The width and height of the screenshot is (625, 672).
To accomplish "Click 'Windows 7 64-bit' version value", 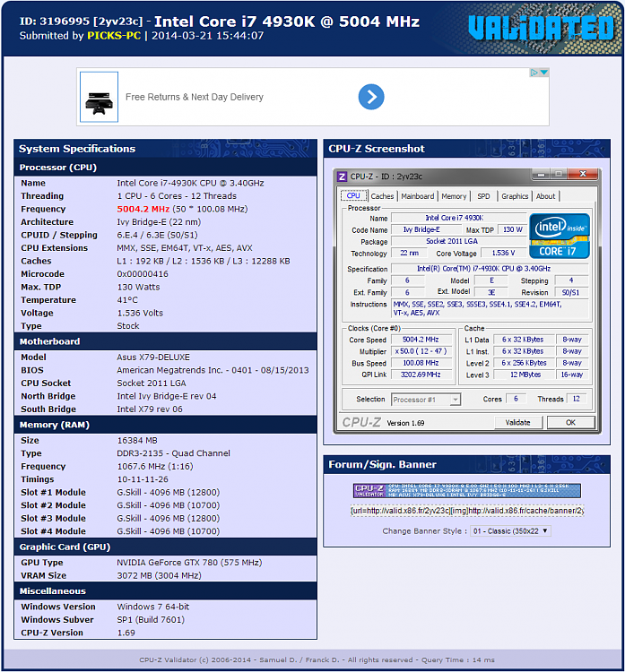I will pyautogui.click(x=153, y=607).
